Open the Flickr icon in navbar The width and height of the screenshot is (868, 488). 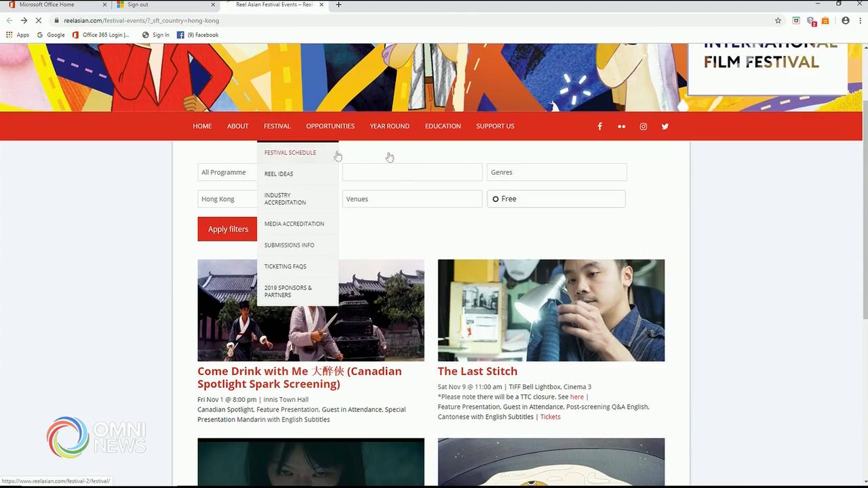click(x=621, y=127)
